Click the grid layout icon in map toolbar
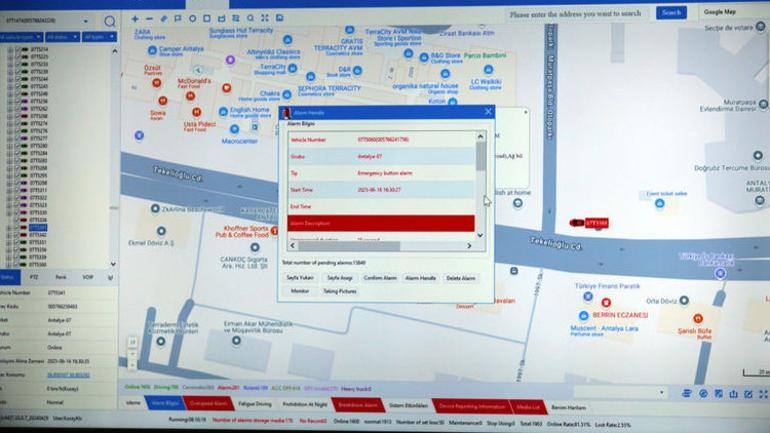Viewport: 770px width, 433px height. [236, 18]
